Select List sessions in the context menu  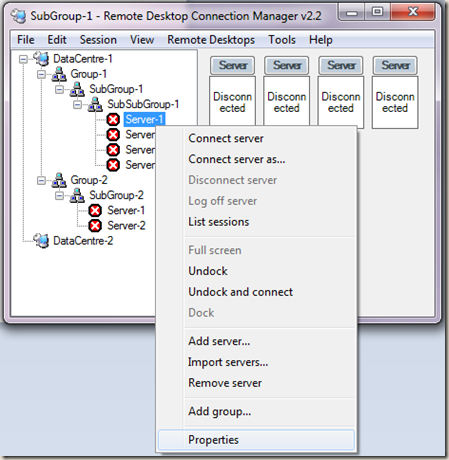point(256,222)
